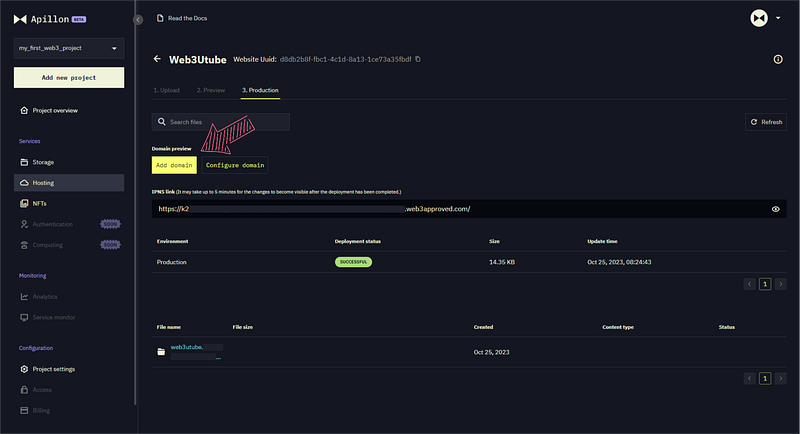Click update time Oct 25, 2023, 08:24:43
This screenshot has height=434, width=800.
619,262
